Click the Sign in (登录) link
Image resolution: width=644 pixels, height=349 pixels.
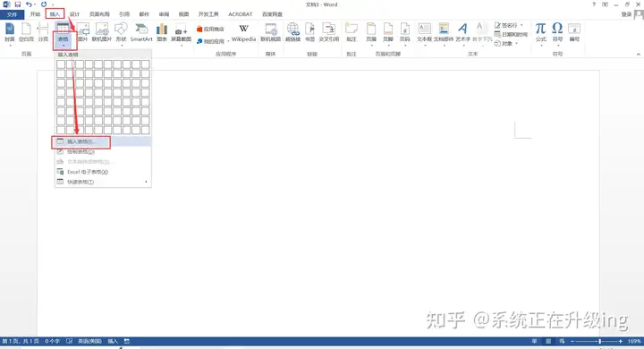(x=626, y=14)
